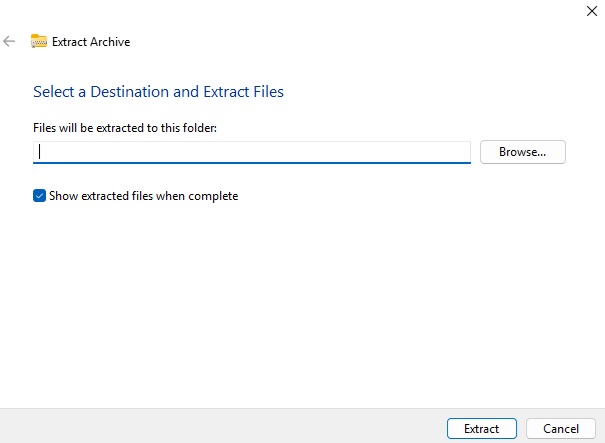Start extraction with the Extract button
This screenshot has width=605, height=443.
click(x=481, y=428)
